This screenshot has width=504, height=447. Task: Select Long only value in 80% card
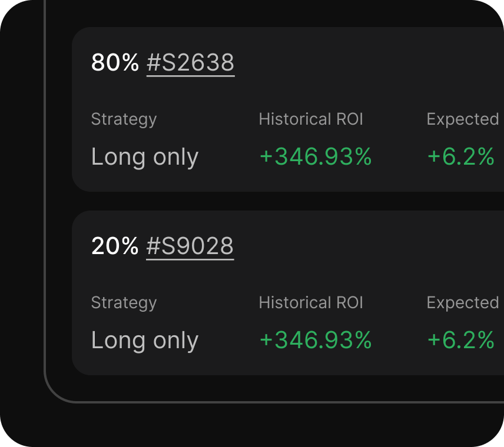click(x=145, y=157)
